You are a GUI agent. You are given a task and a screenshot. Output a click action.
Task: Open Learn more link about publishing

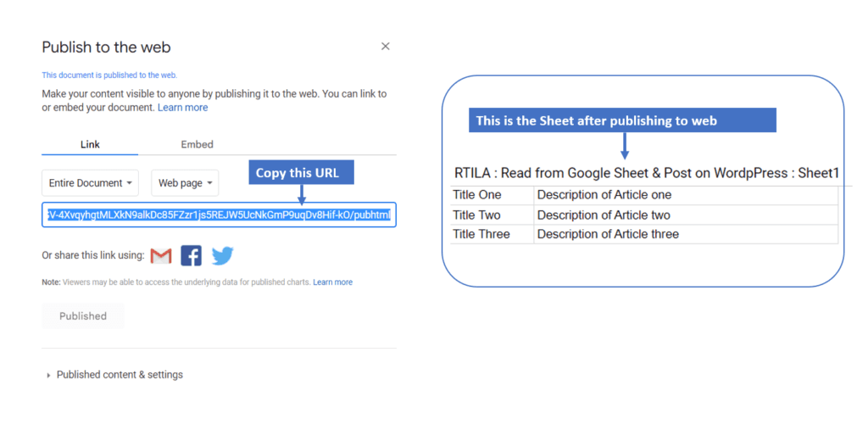pyautogui.click(x=183, y=108)
